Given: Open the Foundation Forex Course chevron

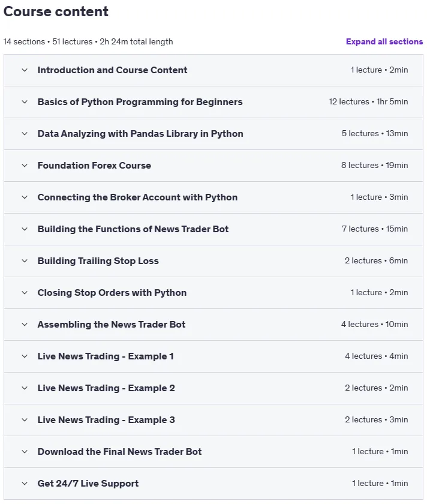Looking at the screenshot, I should click(25, 166).
